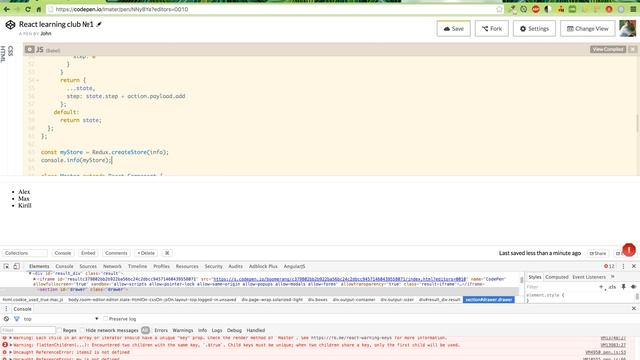Click the browser address bar

[x=269, y=9]
